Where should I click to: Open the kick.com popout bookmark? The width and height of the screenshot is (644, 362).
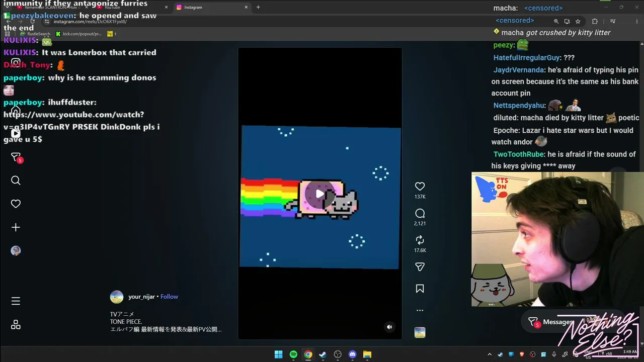tap(78, 34)
